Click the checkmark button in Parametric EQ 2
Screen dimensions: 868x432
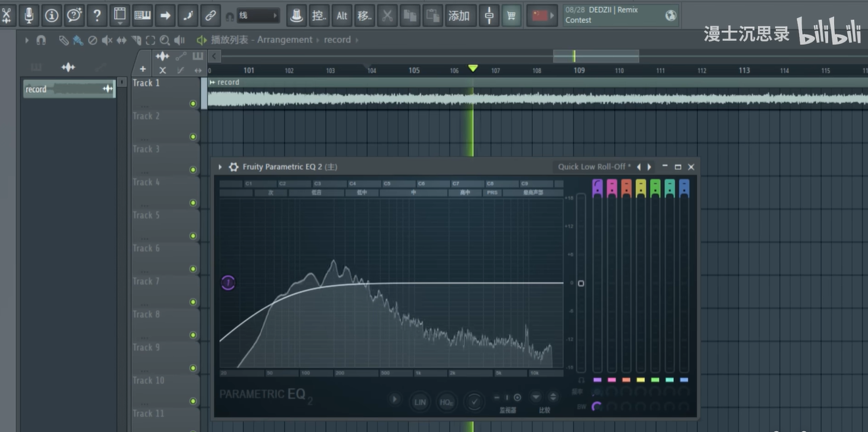click(x=474, y=401)
